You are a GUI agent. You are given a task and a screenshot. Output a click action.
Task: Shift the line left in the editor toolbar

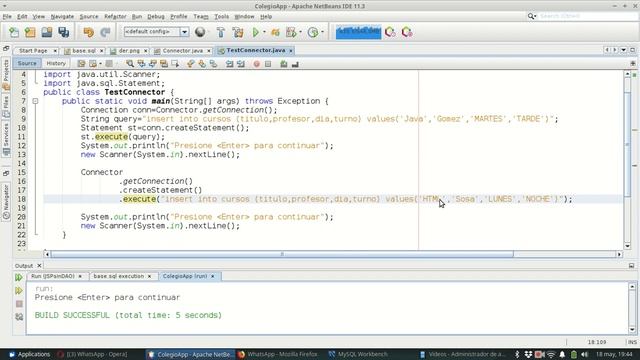click(229, 64)
